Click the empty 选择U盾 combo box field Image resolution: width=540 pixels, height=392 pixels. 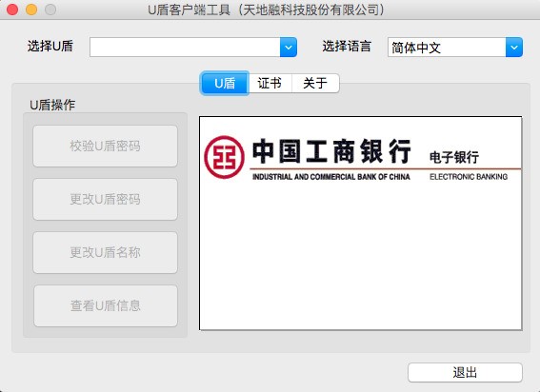coord(185,48)
